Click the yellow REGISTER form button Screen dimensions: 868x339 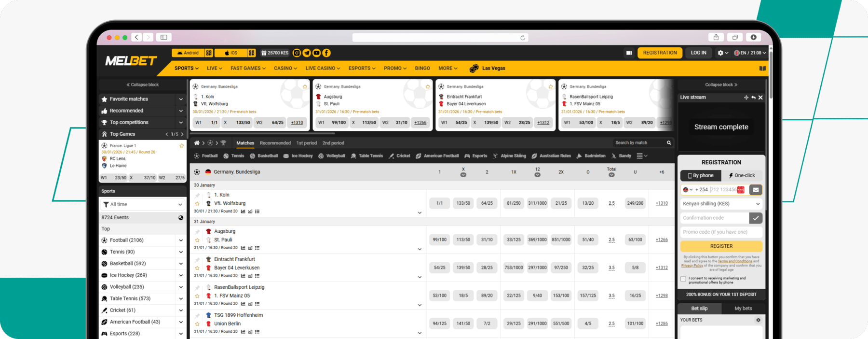(721, 246)
